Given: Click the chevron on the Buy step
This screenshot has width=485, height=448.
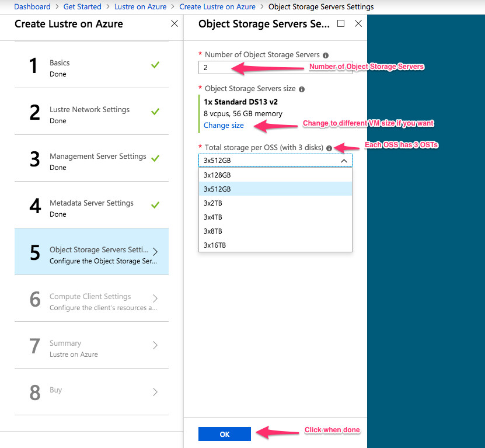Looking at the screenshot, I should [x=155, y=392].
